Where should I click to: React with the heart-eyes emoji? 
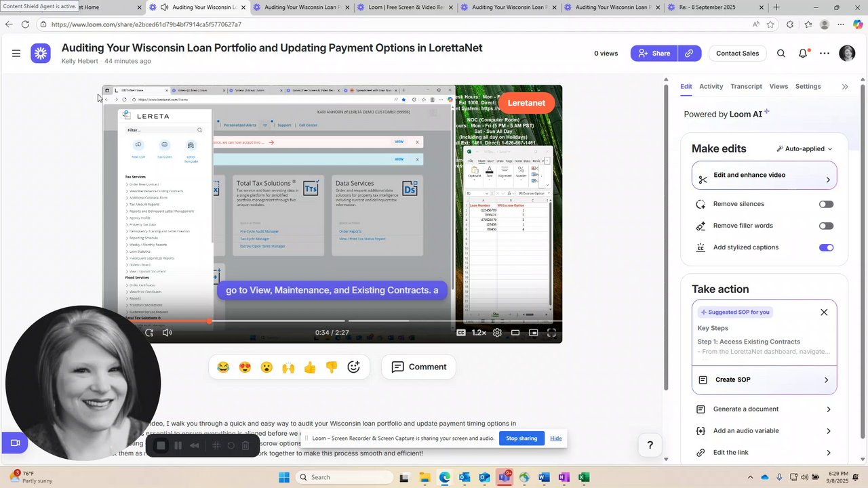(x=245, y=367)
